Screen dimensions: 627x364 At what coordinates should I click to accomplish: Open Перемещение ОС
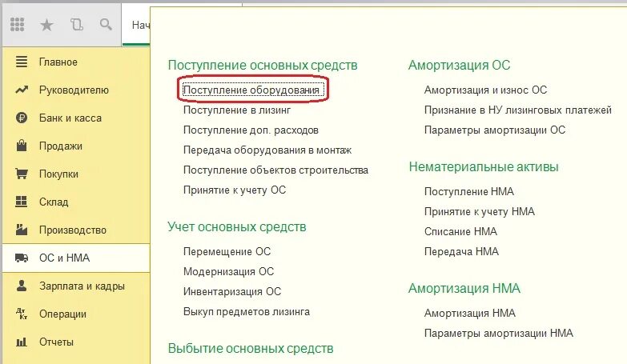(227, 252)
